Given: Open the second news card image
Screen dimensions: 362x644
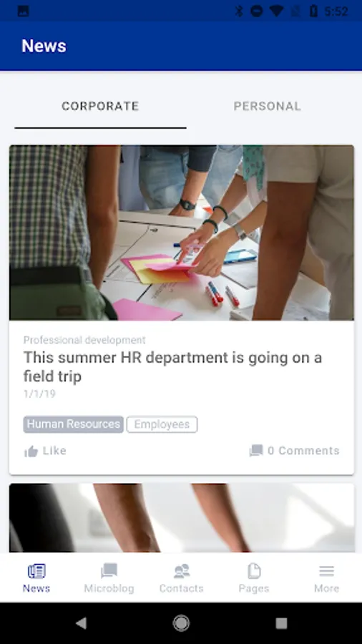Looking at the screenshot, I should [x=182, y=517].
